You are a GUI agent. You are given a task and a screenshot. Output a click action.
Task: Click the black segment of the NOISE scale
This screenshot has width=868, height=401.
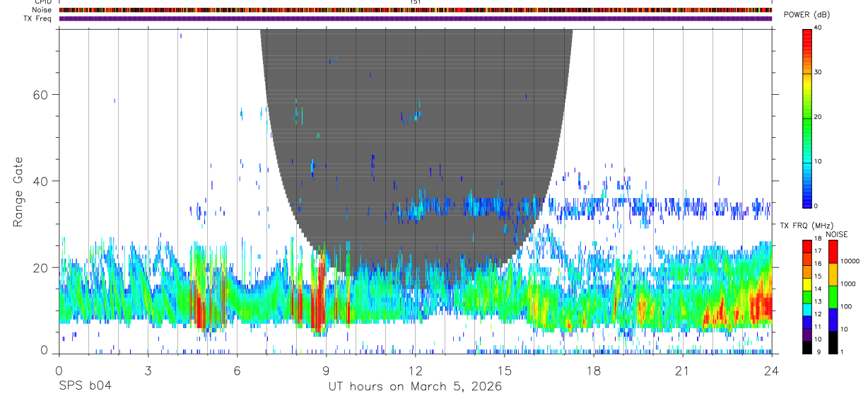point(833,342)
